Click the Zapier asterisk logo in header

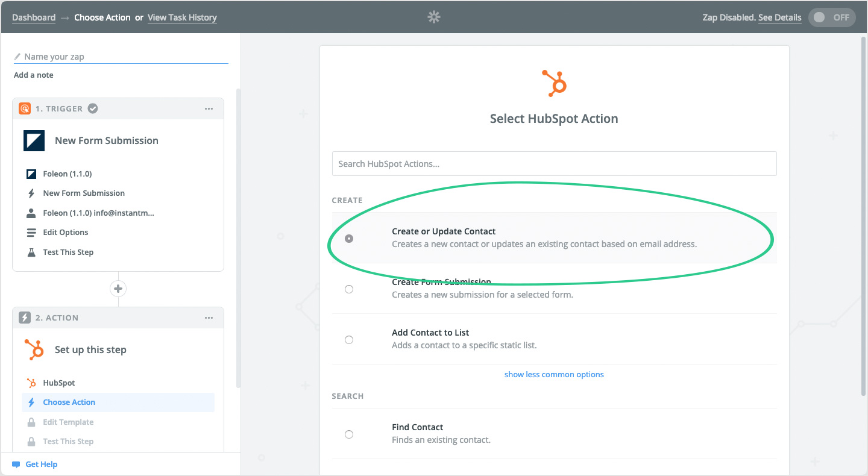pos(433,17)
